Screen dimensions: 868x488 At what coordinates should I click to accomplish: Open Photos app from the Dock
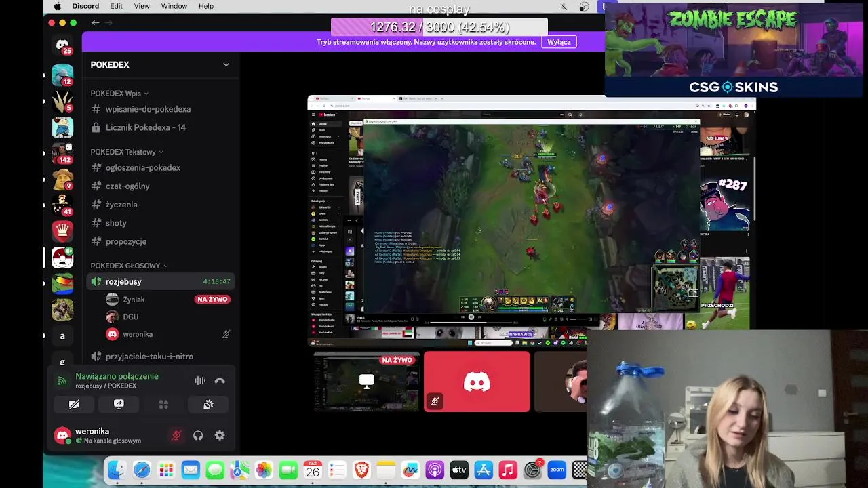(264, 470)
